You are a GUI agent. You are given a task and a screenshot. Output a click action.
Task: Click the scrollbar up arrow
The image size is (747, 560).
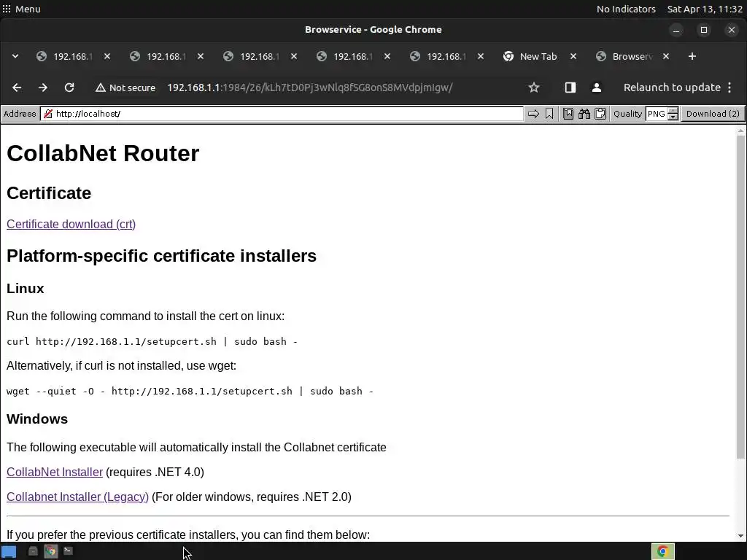coord(741,130)
